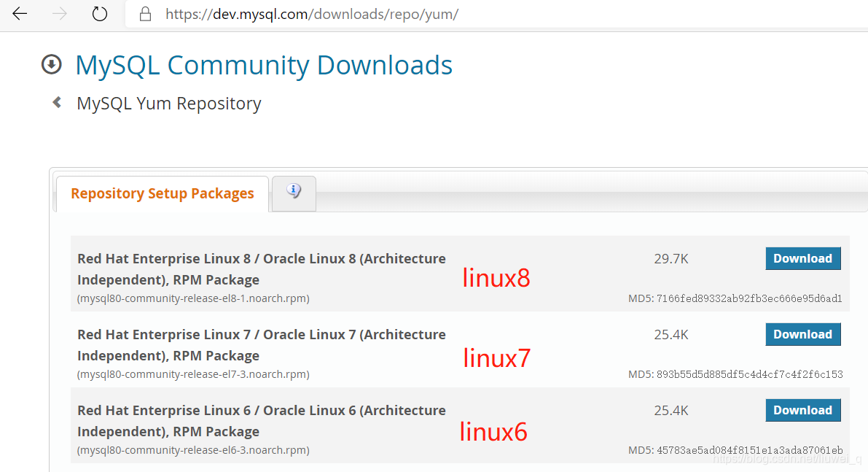The height and width of the screenshot is (472, 868).
Task: Click Red Hat Enterprise Linux 7 package title
Action: coord(262,345)
